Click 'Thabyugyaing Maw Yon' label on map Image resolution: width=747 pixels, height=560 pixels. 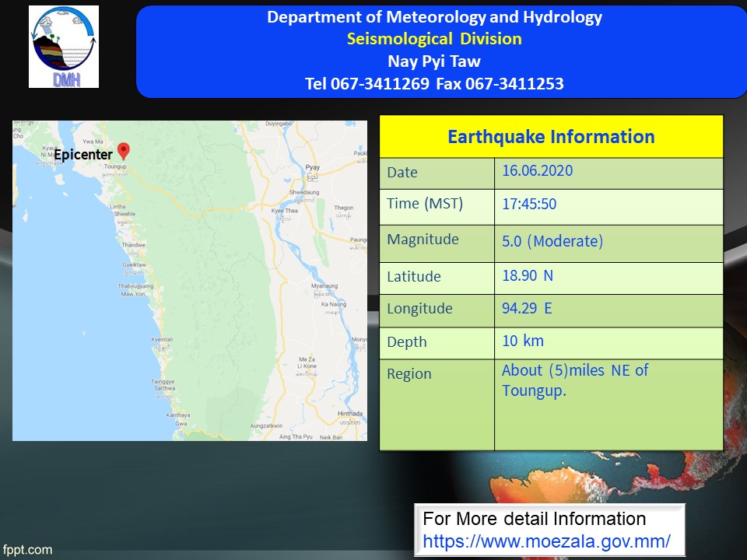[135, 290]
